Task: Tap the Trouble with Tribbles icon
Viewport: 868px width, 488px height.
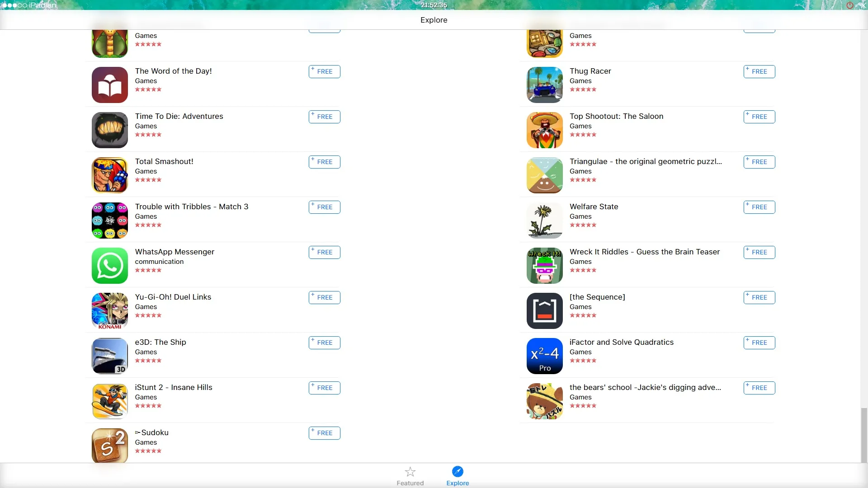Action: (x=110, y=221)
